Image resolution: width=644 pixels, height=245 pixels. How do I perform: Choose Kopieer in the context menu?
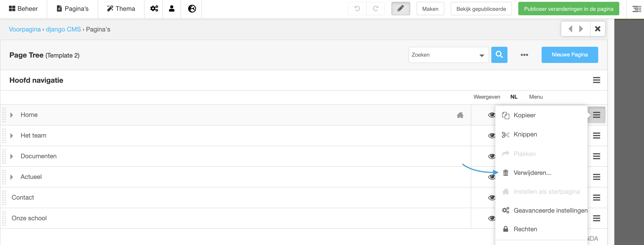coord(524,115)
